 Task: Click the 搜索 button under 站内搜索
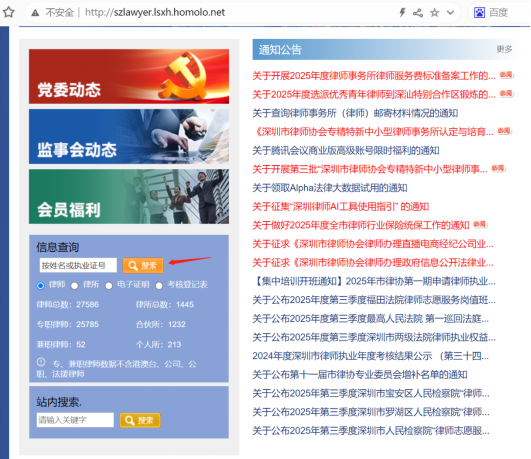point(140,420)
